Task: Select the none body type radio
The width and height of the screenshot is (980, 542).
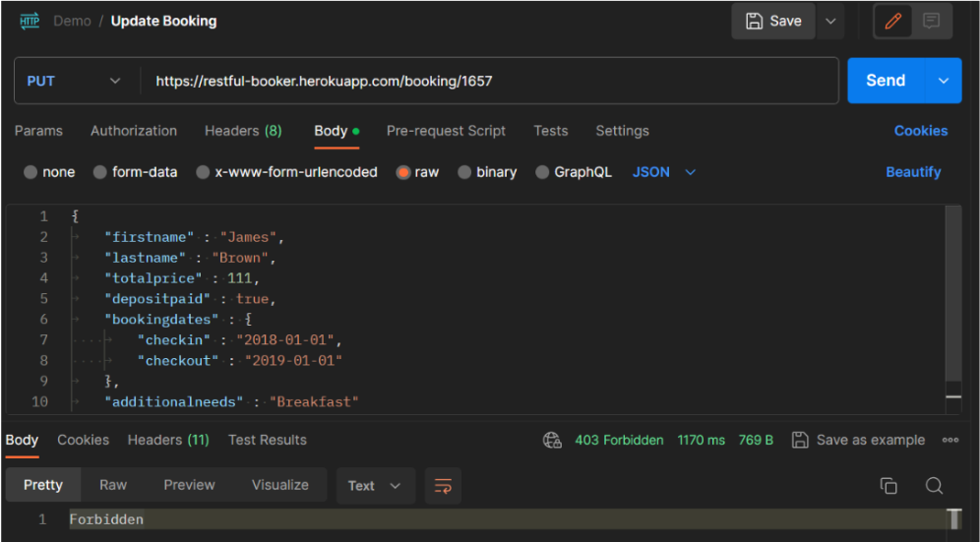Action: [x=31, y=172]
